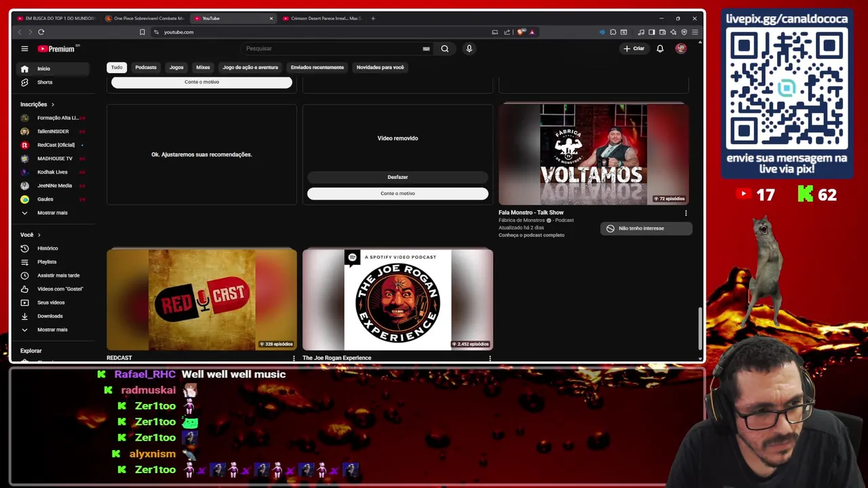This screenshot has height=488, width=868.
Task: Open the browser main menu icon
Action: tap(695, 32)
